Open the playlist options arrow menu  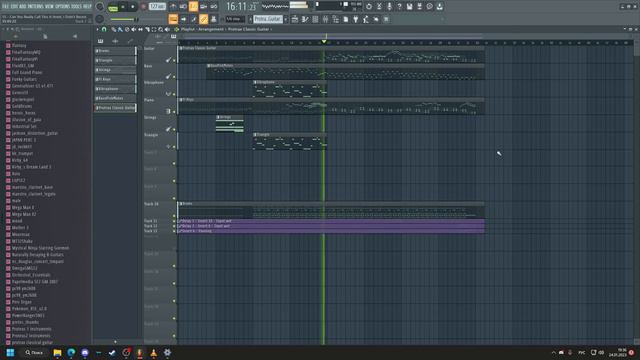(x=97, y=29)
